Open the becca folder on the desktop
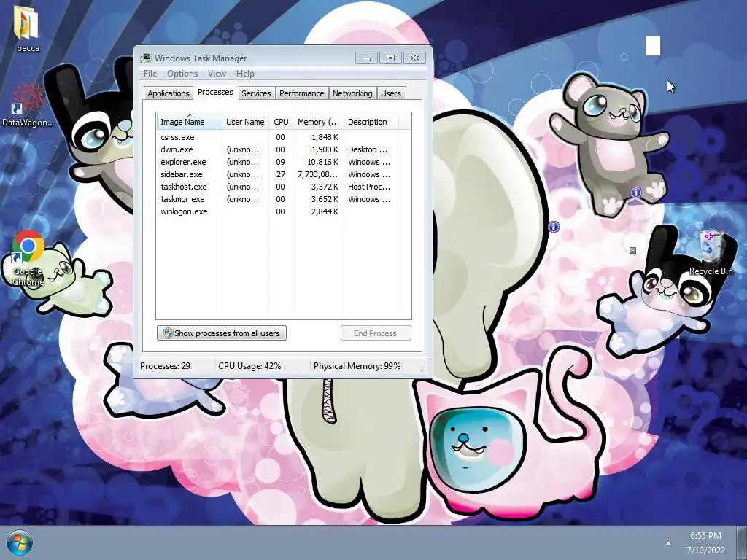Screen dimensions: 747x560 (27, 28)
